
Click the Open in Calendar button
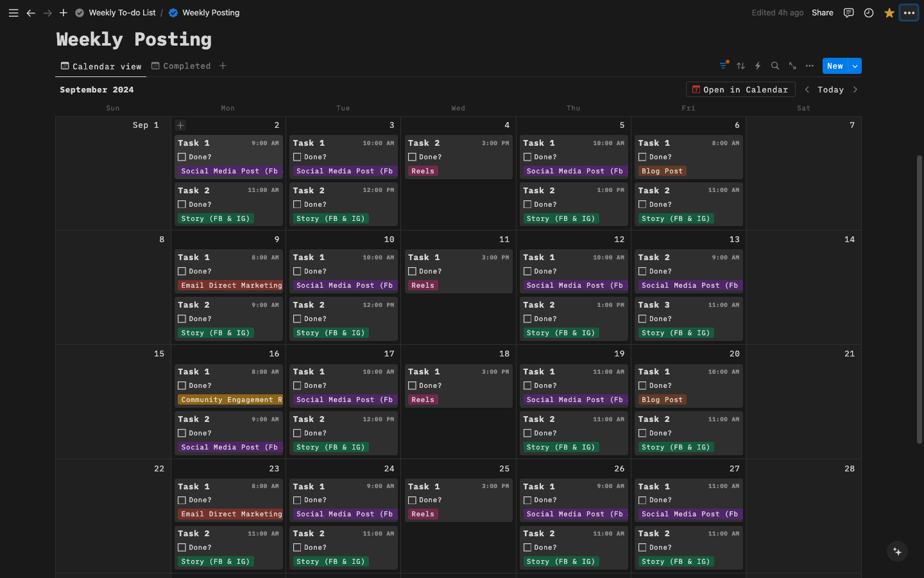740,90
